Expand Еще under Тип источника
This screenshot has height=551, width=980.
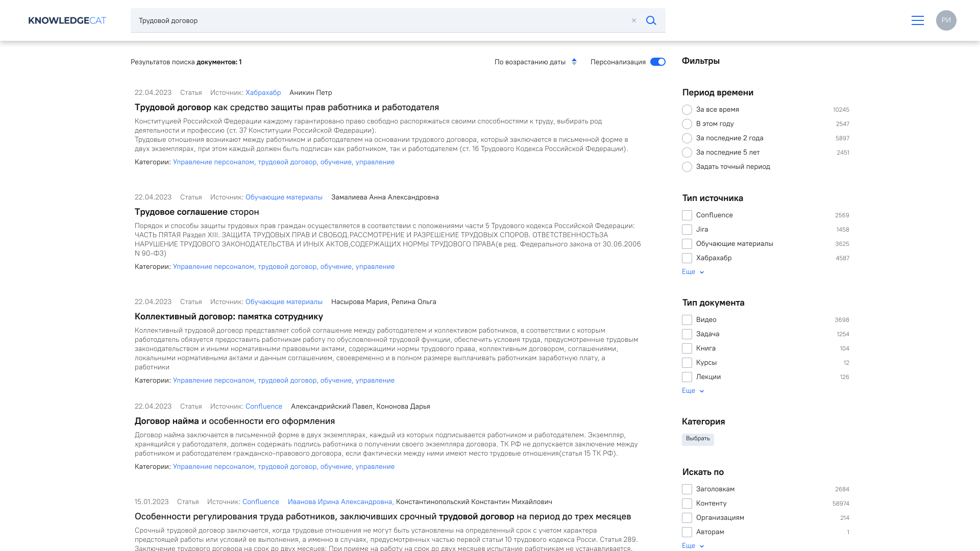click(693, 272)
